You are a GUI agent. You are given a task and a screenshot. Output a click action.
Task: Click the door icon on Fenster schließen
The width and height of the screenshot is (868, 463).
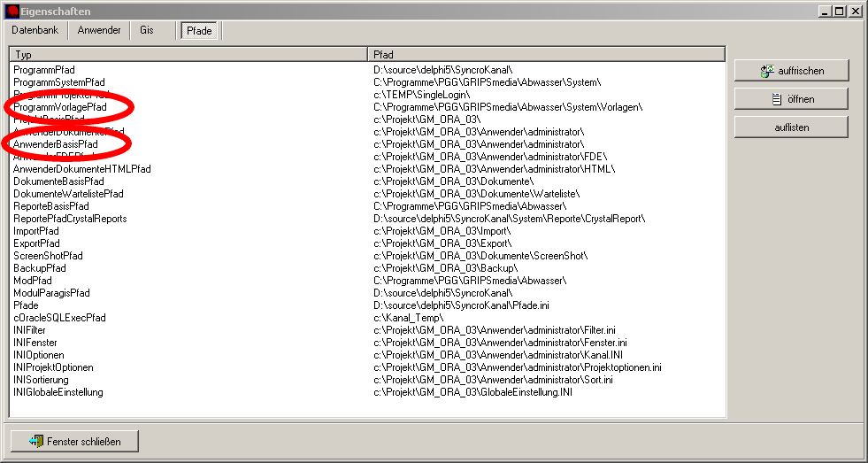(x=35, y=440)
